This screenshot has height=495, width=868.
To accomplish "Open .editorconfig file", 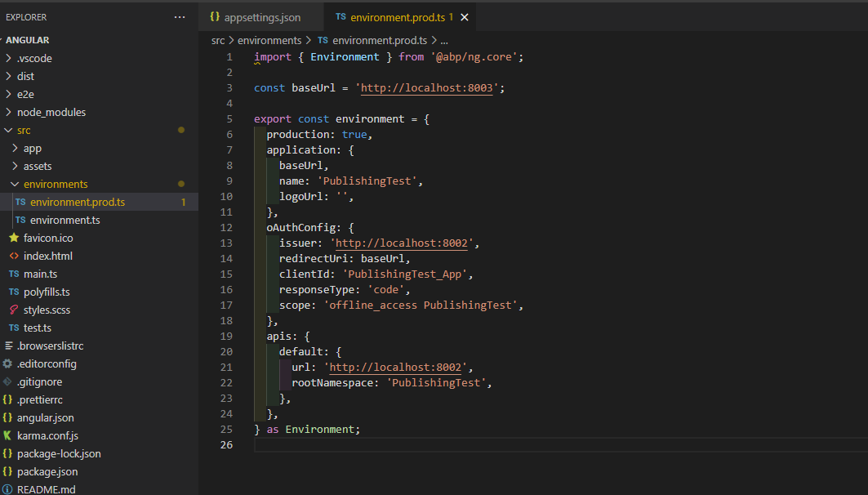I will [47, 364].
